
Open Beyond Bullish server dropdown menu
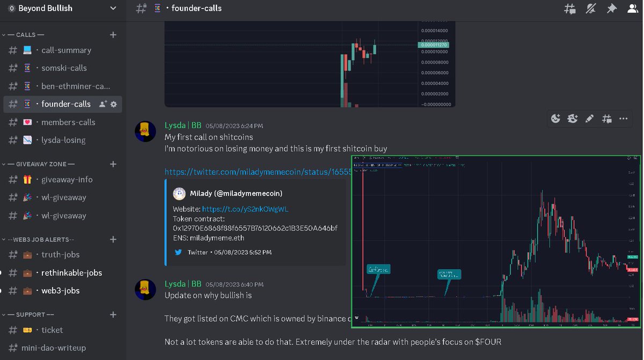[113, 9]
